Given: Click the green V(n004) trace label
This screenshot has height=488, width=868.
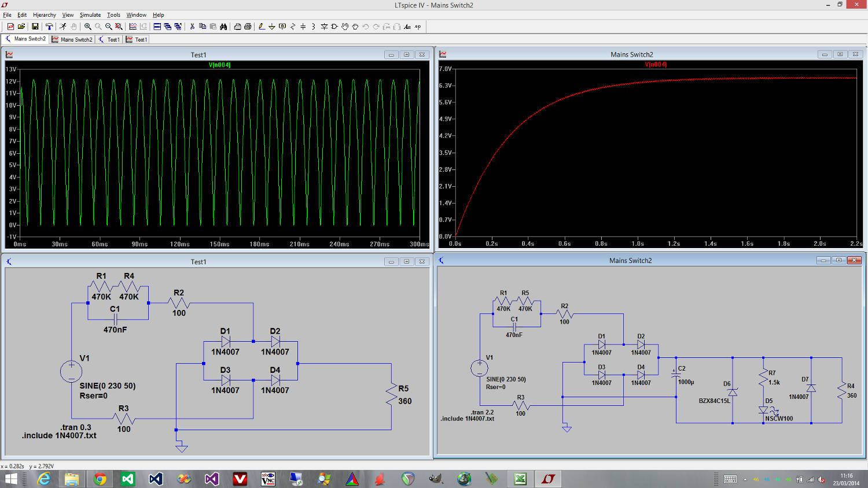Looking at the screenshot, I should (x=219, y=65).
